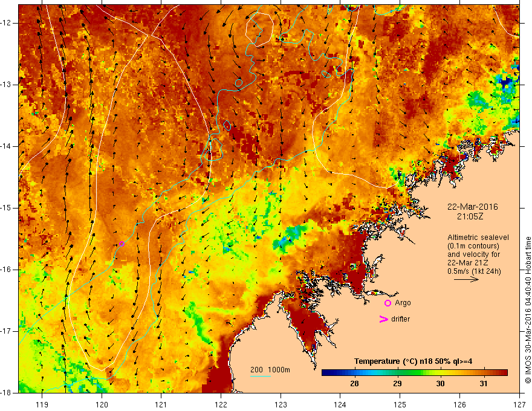Click the latitude axis label -18

click(x=6, y=393)
